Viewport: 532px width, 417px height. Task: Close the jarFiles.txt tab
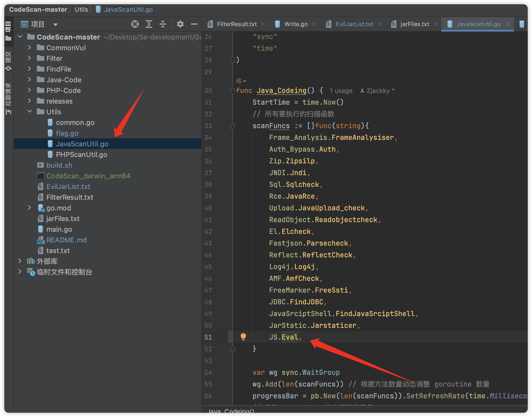[435, 24]
